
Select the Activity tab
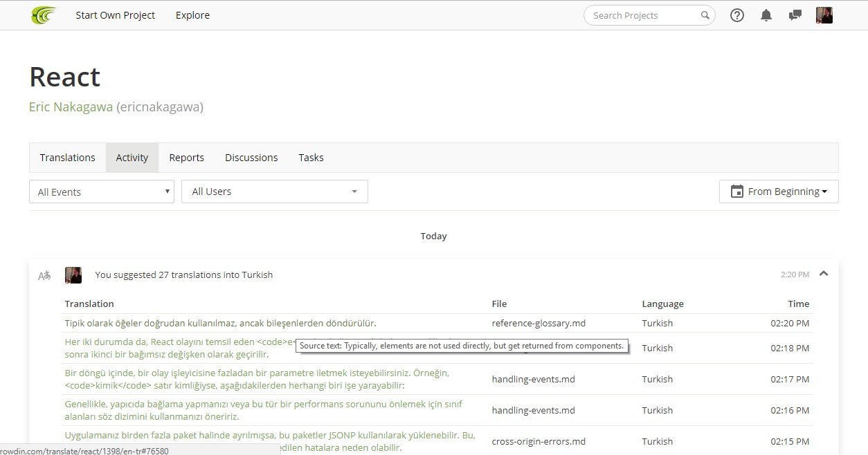pos(132,158)
